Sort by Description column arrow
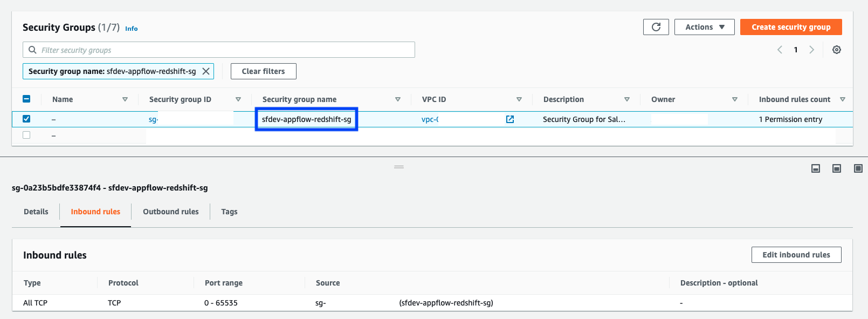The image size is (868, 319). tap(627, 99)
